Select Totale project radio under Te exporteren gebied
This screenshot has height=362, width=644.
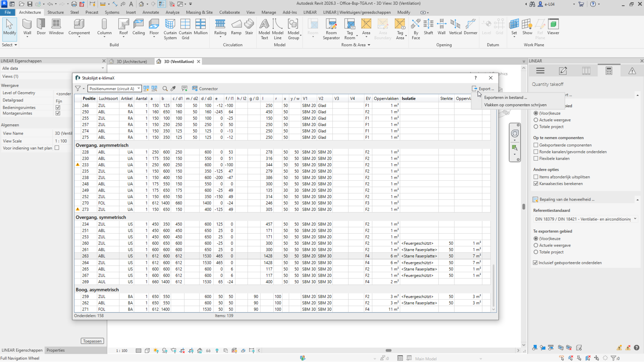click(536, 252)
